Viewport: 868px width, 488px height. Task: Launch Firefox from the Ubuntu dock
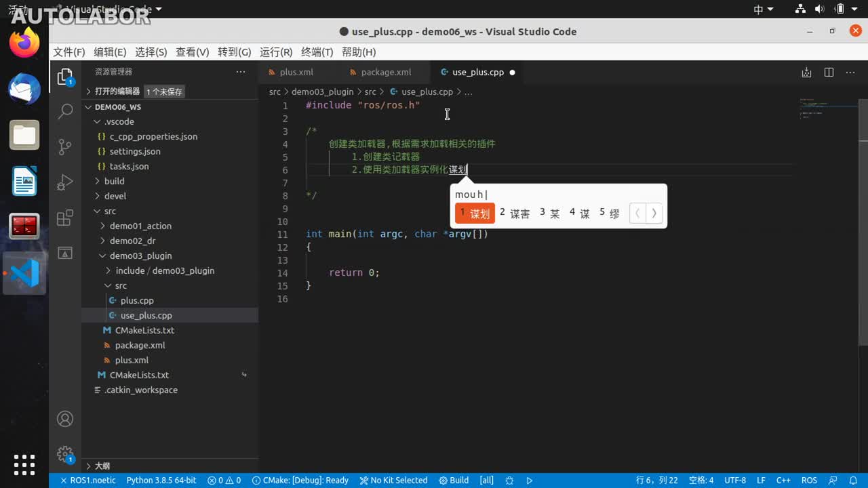pos(24,43)
